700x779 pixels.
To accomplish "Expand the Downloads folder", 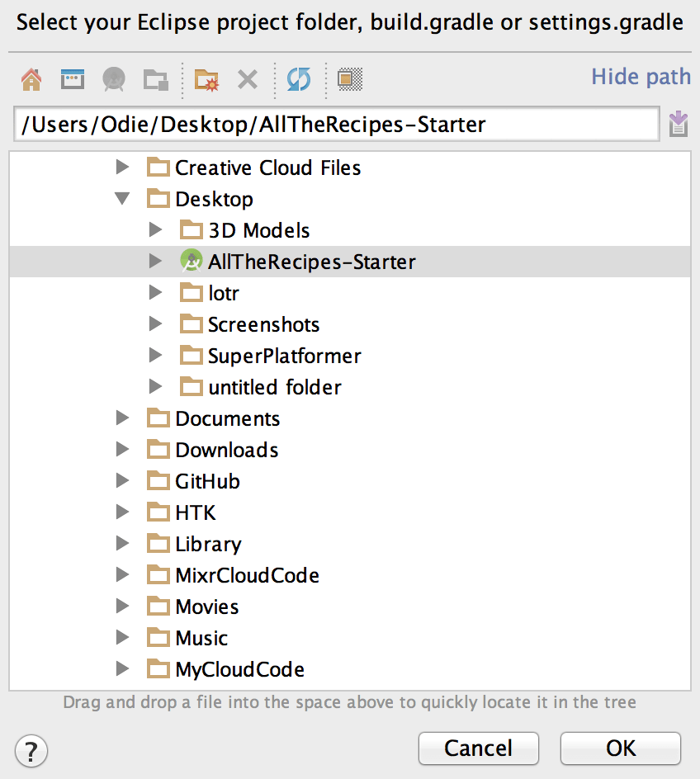I will click(122, 449).
